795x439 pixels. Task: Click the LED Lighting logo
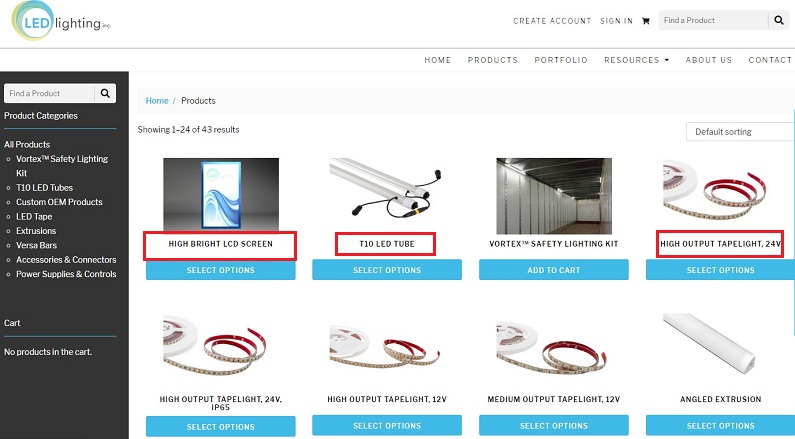[x=60, y=21]
